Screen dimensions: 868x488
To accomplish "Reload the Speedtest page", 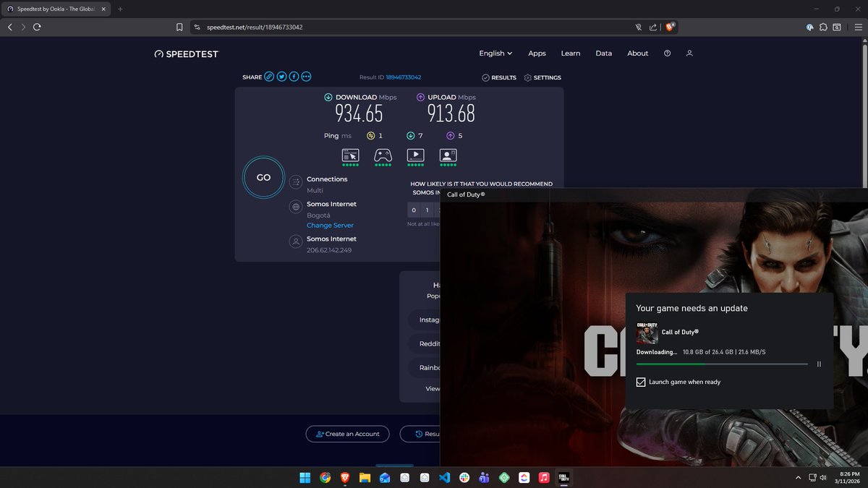I will point(36,27).
